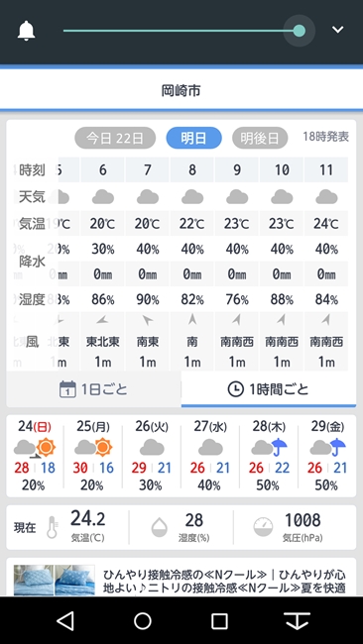The width and height of the screenshot is (363, 644).
Task: Select the 明日 day pill
Action: (193, 138)
